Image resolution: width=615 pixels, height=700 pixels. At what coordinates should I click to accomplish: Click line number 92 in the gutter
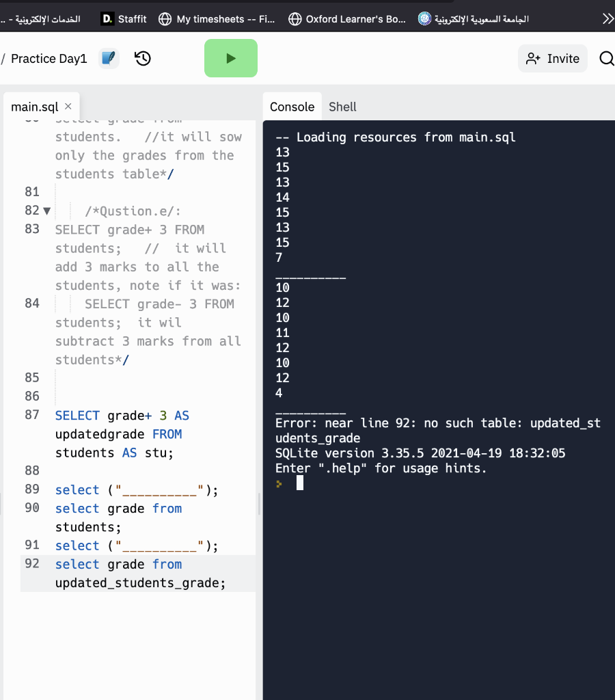coord(32,563)
